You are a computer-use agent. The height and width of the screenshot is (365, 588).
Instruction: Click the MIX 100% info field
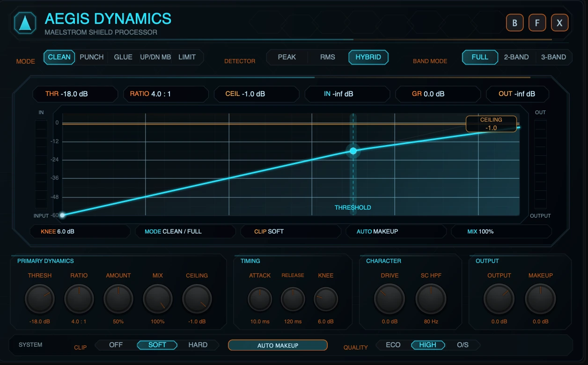click(501, 232)
